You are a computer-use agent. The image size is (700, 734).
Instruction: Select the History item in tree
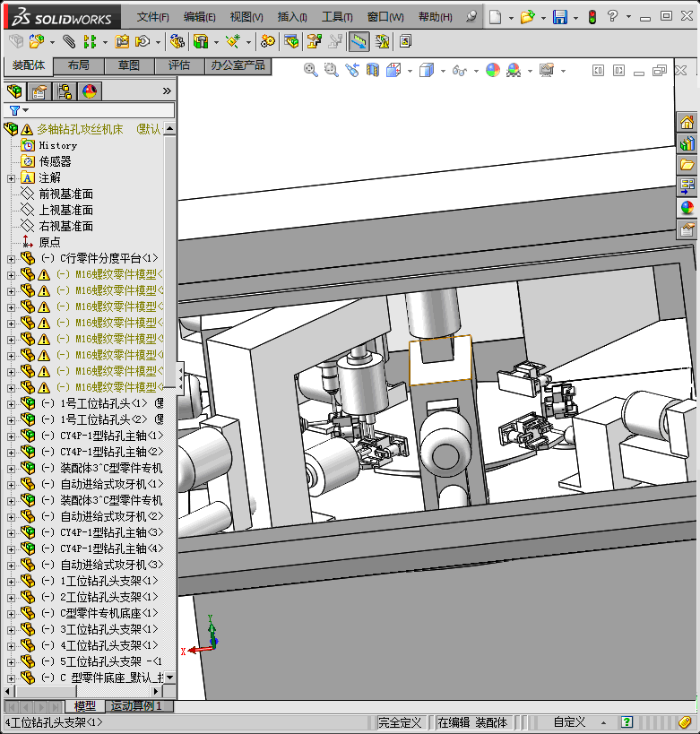pyautogui.click(x=57, y=145)
